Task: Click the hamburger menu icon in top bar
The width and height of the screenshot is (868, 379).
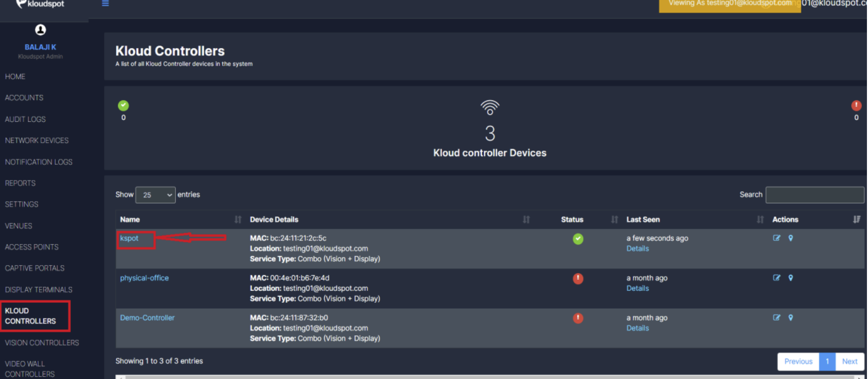Action: click(105, 3)
